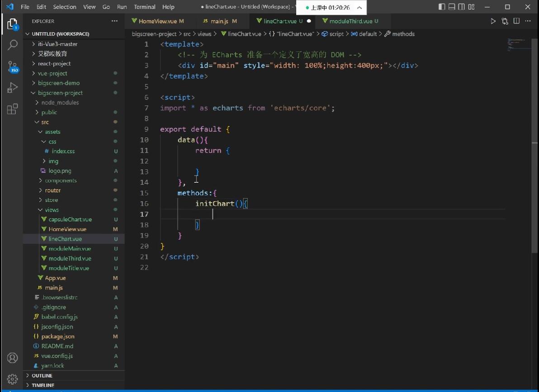
Task: Open the Terminal menu
Action: coord(144,7)
